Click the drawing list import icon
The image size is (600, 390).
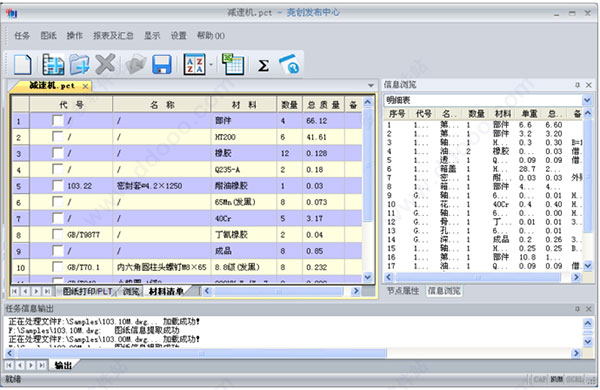[x=53, y=64]
